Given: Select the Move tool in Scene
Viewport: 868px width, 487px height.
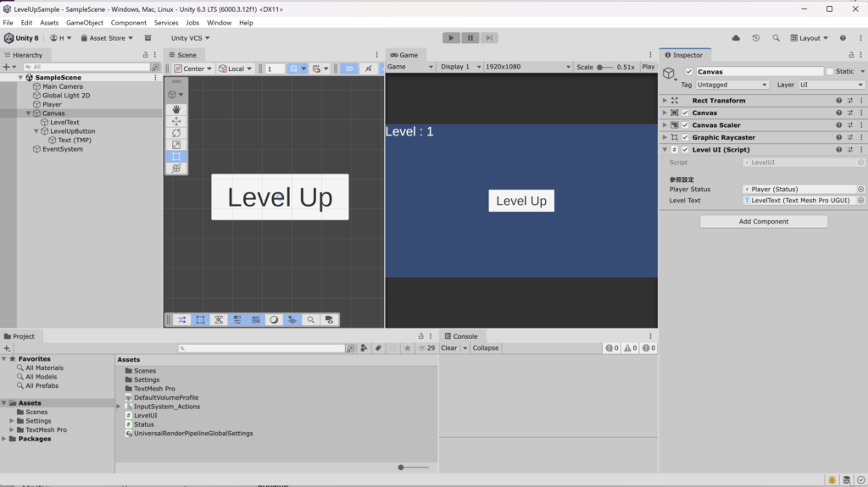Looking at the screenshot, I should (176, 121).
